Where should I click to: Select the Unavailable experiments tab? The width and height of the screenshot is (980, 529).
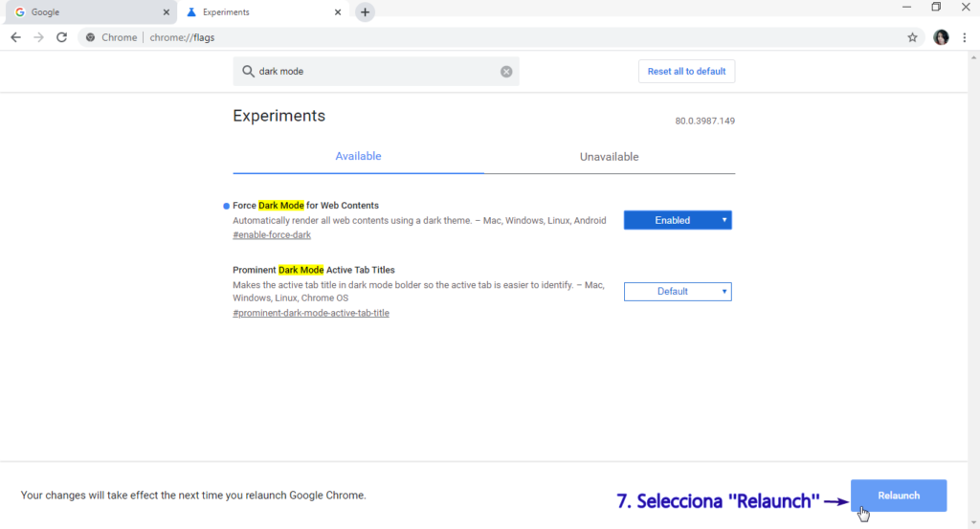[x=609, y=157]
